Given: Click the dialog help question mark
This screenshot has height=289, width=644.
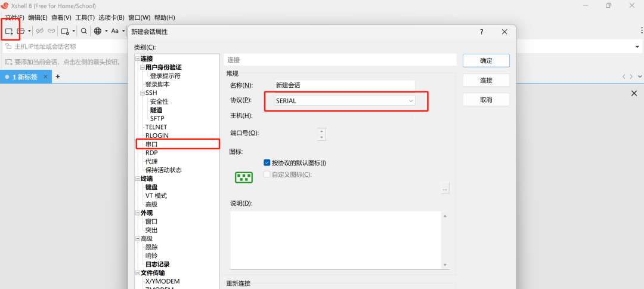Looking at the screenshot, I should [x=481, y=32].
